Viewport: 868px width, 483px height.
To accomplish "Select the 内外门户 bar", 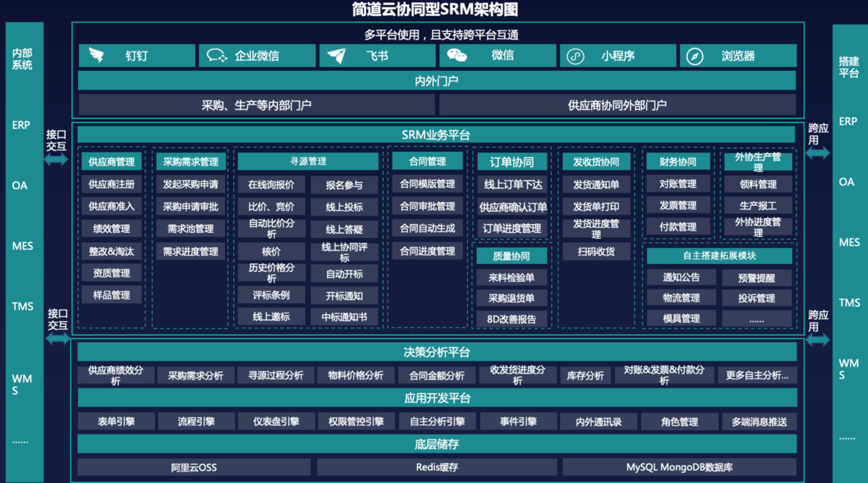I will pyautogui.click(x=437, y=80).
